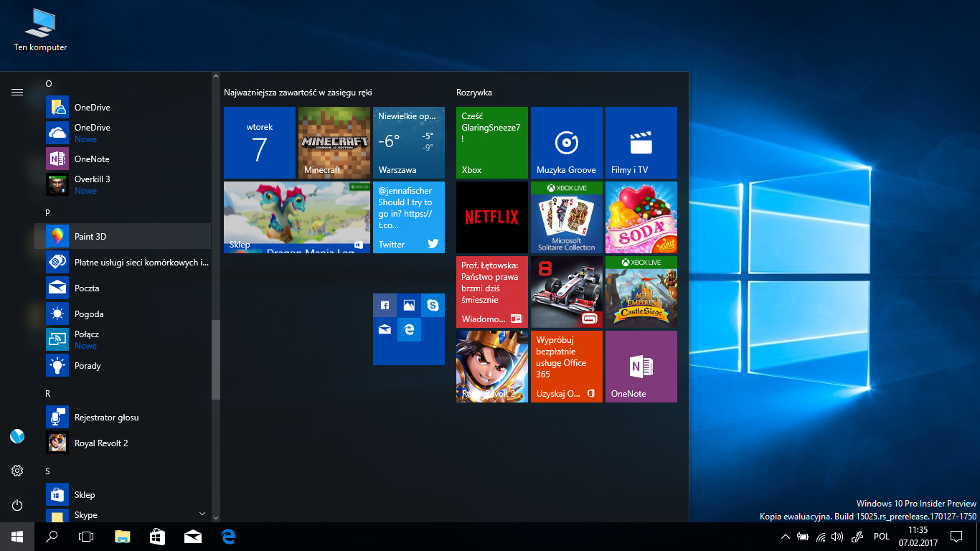Open the Sklep Dragon Mania tile
Viewport: 980px width, 551px height.
coord(297,217)
